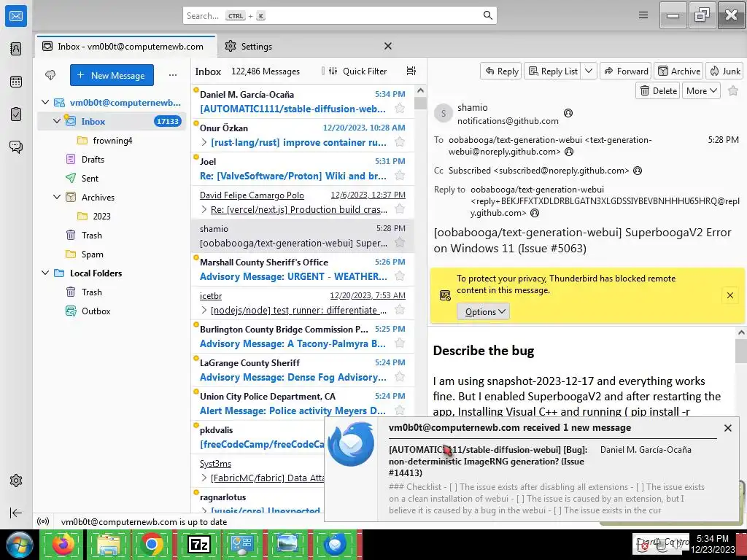
Task: Close the Settings tab
Action: point(388,46)
